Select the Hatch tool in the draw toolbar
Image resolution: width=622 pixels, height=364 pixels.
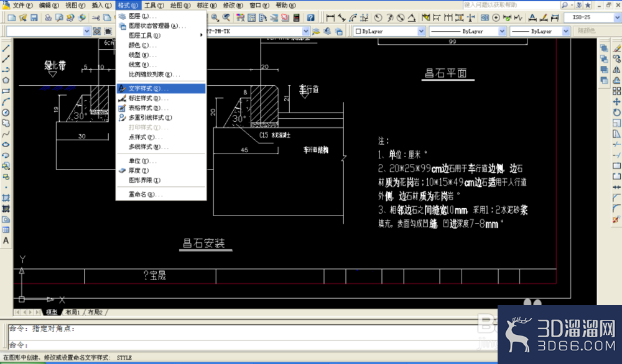(x=6, y=198)
